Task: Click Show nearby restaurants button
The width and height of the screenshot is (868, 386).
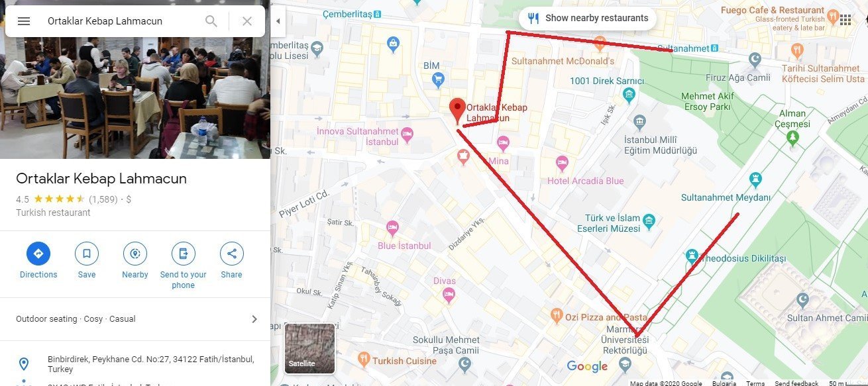Action: [x=588, y=19]
